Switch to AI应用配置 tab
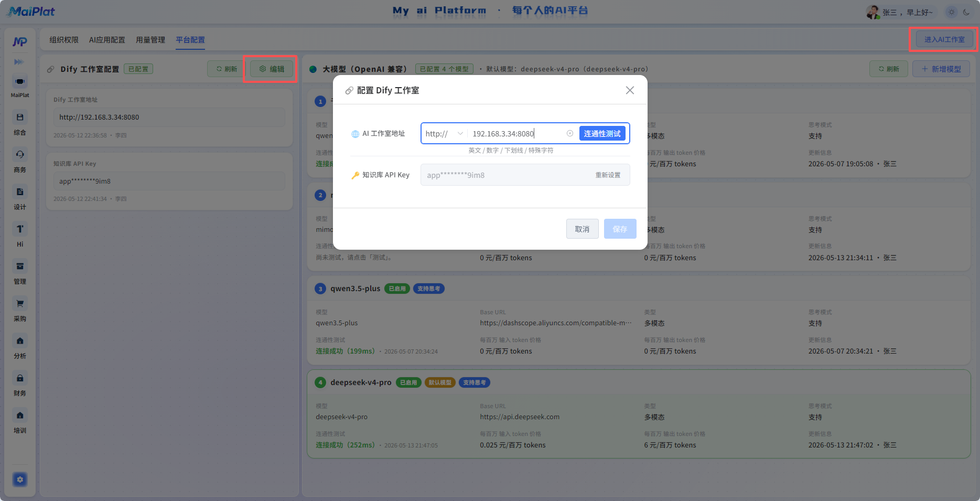This screenshot has width=980, height=501. click(107, 40)
